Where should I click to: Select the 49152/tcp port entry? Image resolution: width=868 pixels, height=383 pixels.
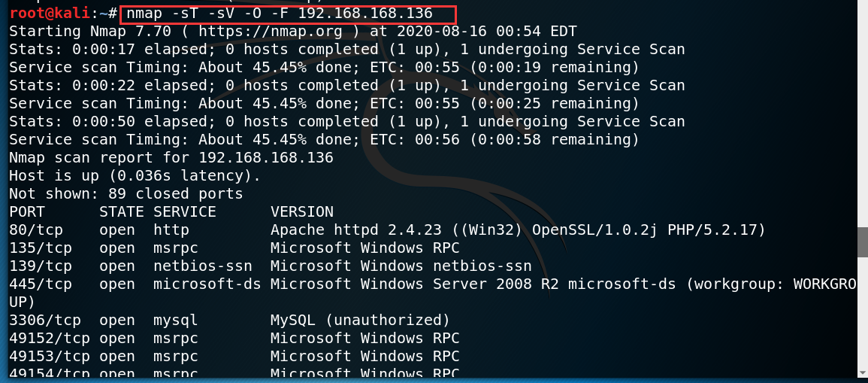[x=48, y=338]
